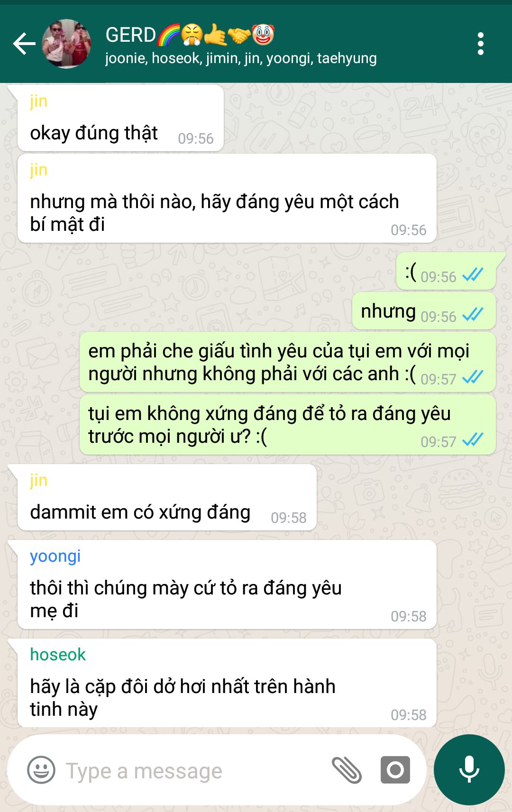The width and height of the screenshot is (512, 812).
Task: Tap yoongi's sender name above the message
Action: pyautogui.click(x=55, y=556)
